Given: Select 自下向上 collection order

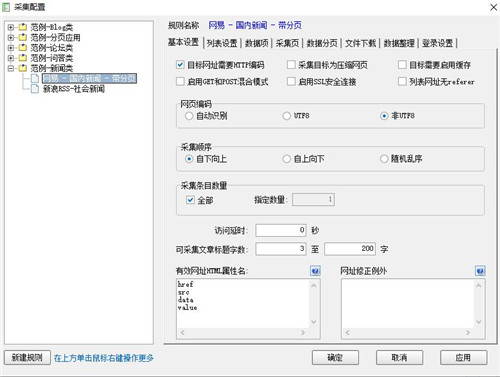Looking at the screenshot, I should (x=189, y=159).
